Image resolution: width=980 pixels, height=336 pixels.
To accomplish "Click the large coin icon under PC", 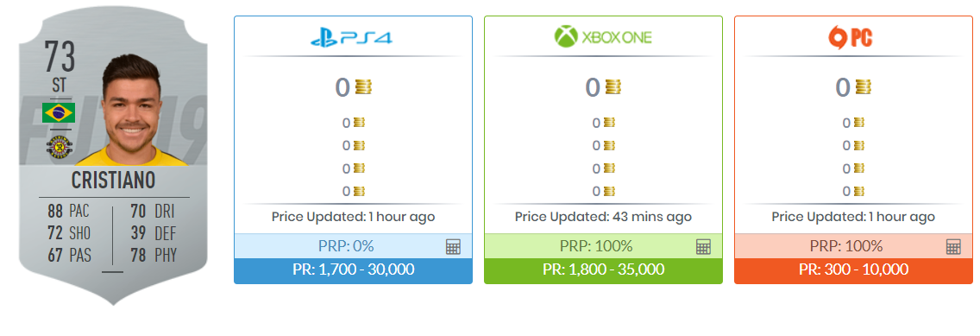I will tap(864, 87).
